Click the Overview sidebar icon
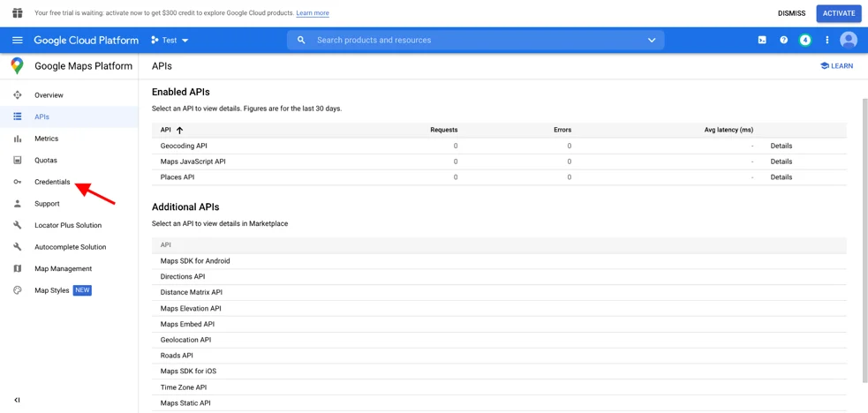The image size is (868, 413). coord(17,95)
